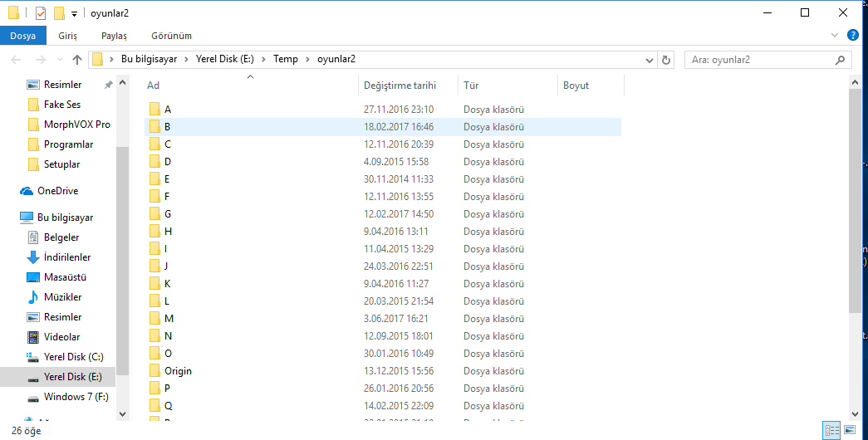The height and width of the screenshot is (440, 868).
Task: Open the recent locations dropdown arrow
Action: click(x=60, y=60)
